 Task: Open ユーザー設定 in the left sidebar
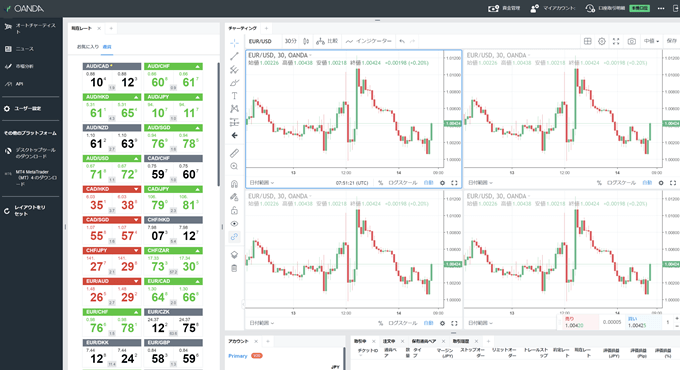[x=27, y=108]
